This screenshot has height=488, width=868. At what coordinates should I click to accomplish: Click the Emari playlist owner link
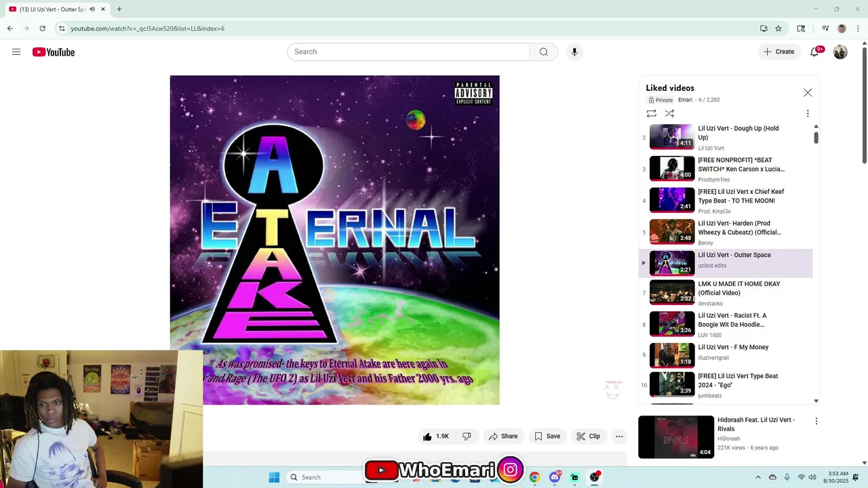coord(685,100)
